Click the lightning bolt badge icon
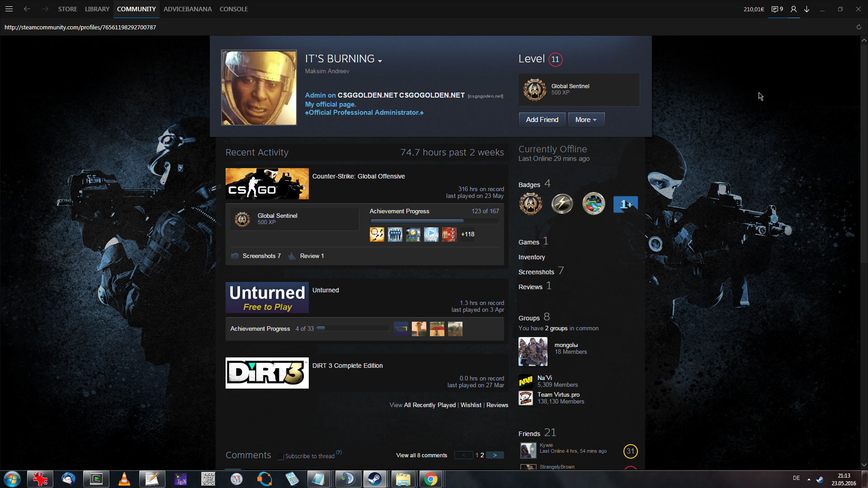Screen dimensions: 868x488 (562, 204)
